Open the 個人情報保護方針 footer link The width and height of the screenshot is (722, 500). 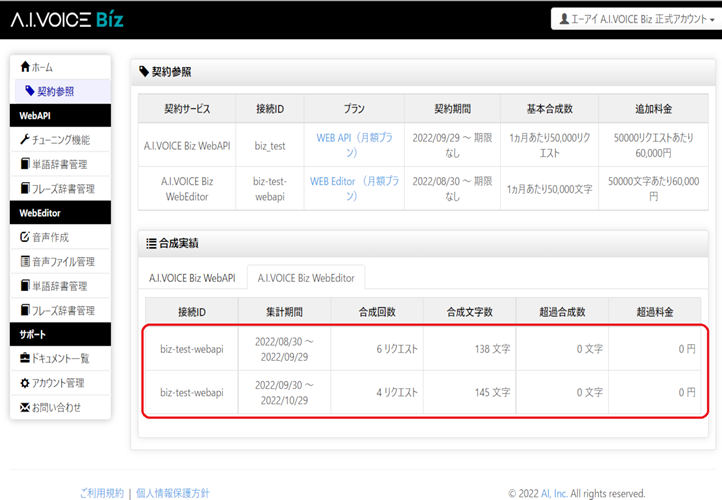pos(173,493)
